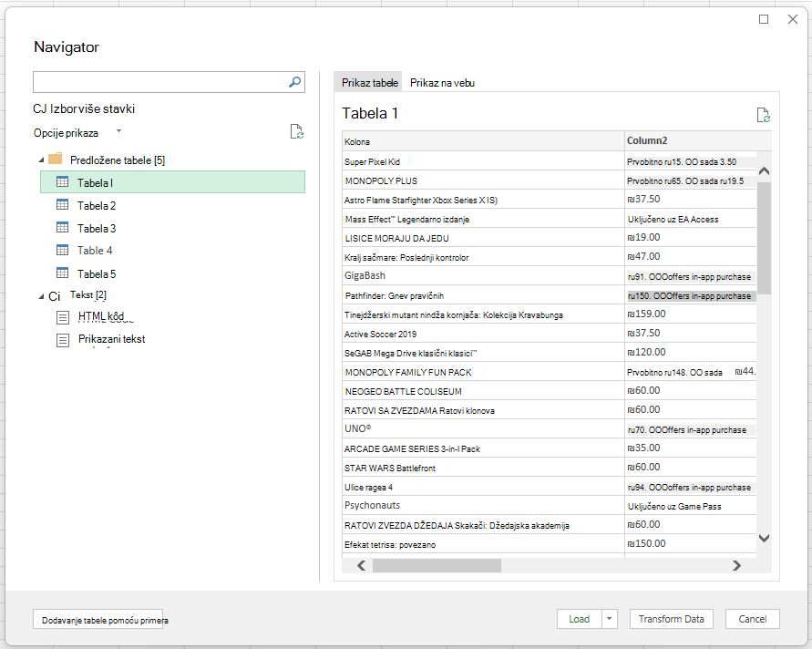Click Transform Data button
This screenshot has height=649, width=812.
click(671, 619)
